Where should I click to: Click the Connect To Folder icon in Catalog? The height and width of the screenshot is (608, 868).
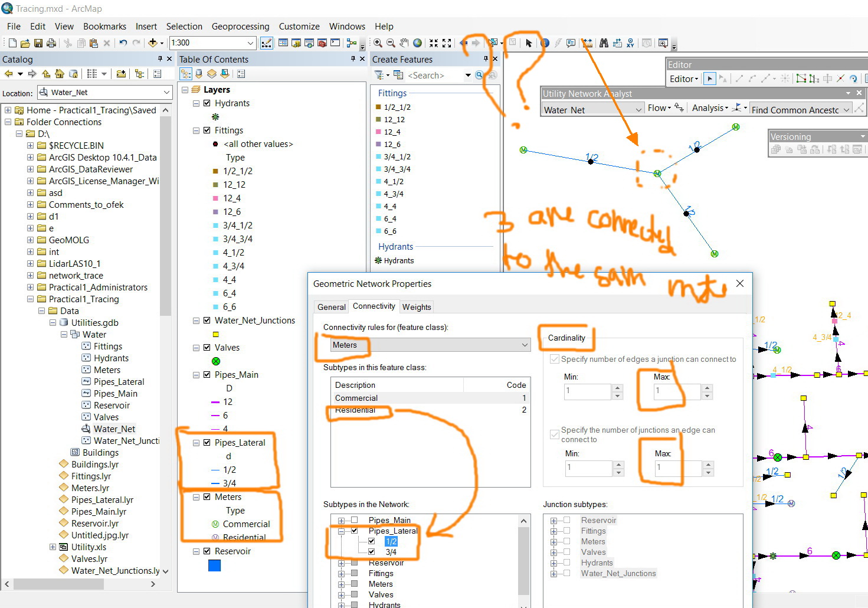(x=121, y=74)
